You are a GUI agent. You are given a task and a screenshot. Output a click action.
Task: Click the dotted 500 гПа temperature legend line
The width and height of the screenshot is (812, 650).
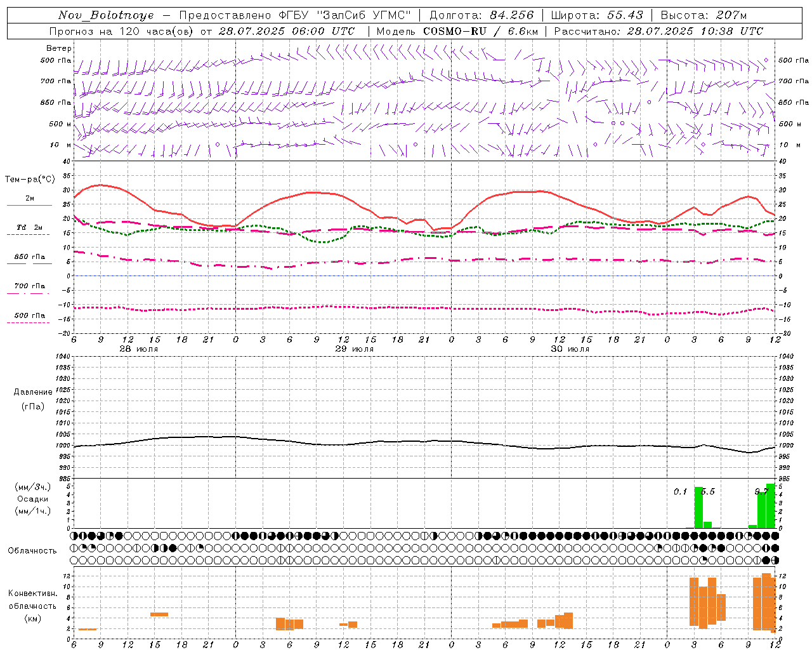[x=28, y=322]
